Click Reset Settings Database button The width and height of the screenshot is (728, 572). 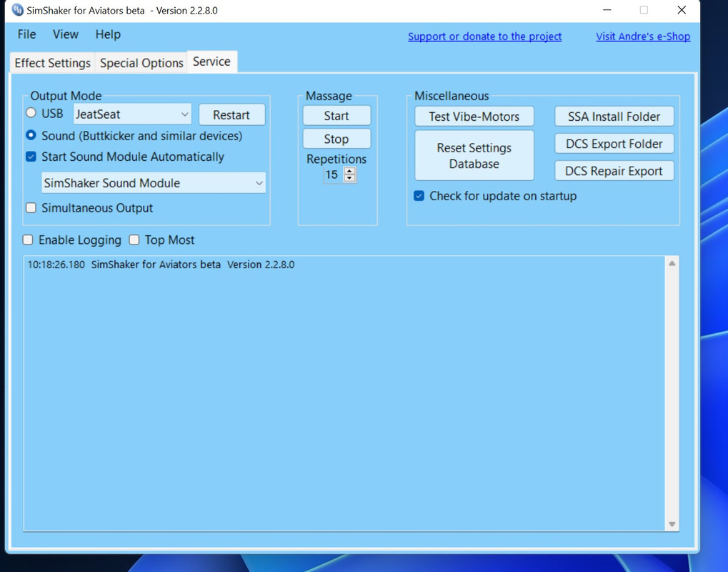(474, 155)
